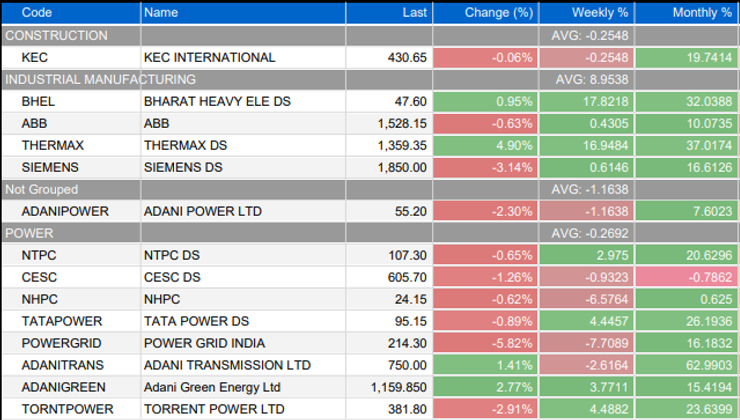Click ADANIPOWER monthly value 7.6023
The width and height of the screenshot is (740, 420).
point(687,211)
